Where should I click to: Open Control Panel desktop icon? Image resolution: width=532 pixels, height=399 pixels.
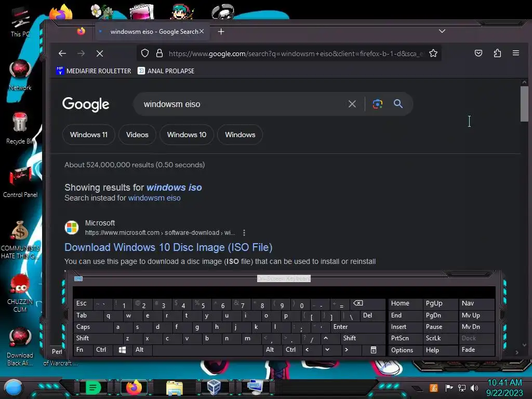[x=20, y=182]
